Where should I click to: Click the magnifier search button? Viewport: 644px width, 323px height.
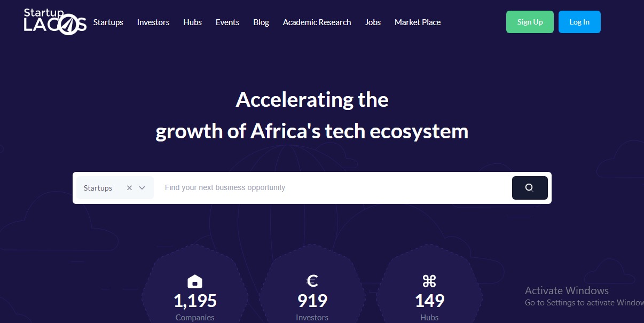click(529, 188)
